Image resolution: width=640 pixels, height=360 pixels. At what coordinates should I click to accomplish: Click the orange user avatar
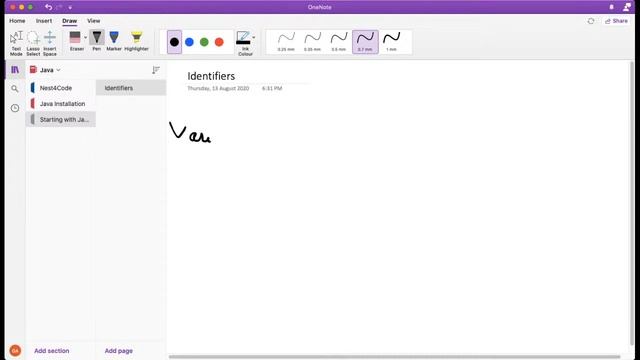pos(15,351)
